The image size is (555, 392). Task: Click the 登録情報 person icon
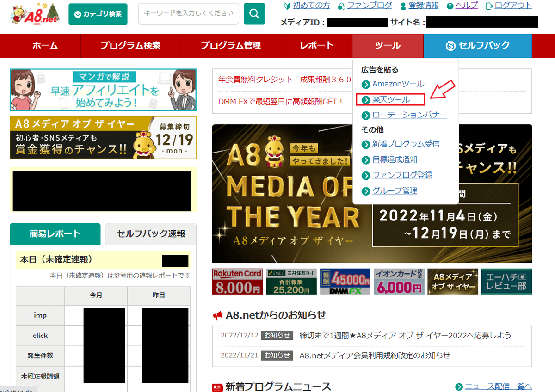pos(403,6)
